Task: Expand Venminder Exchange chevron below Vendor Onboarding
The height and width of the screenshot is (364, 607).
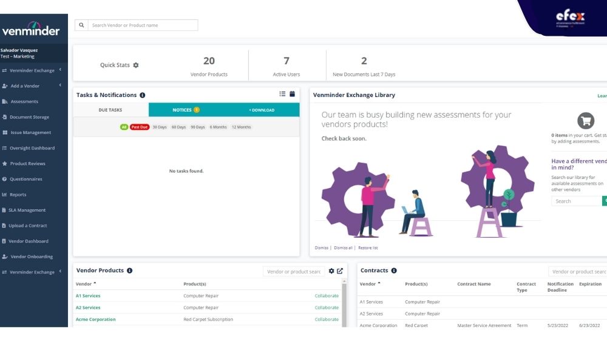Action: coord(60,272)
